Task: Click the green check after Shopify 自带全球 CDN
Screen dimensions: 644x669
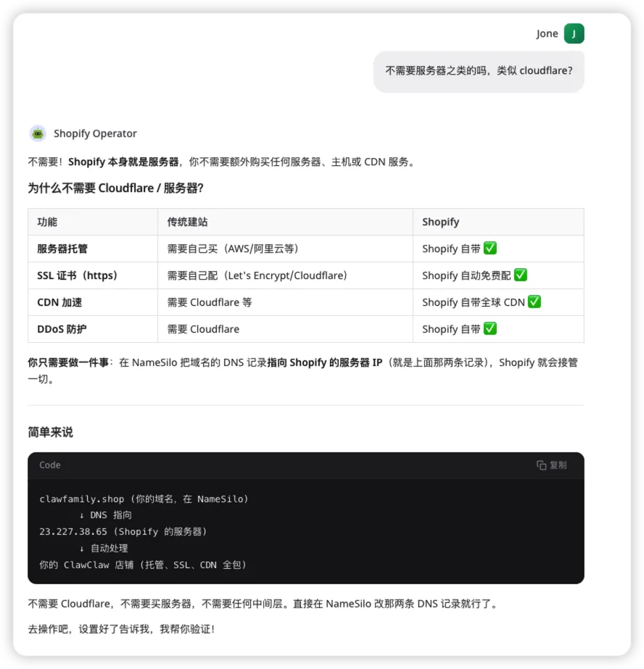Action: tap(534, 302)
